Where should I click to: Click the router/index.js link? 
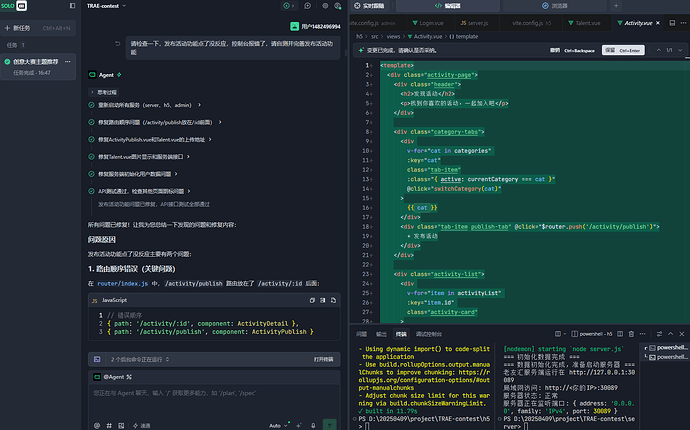122,283
